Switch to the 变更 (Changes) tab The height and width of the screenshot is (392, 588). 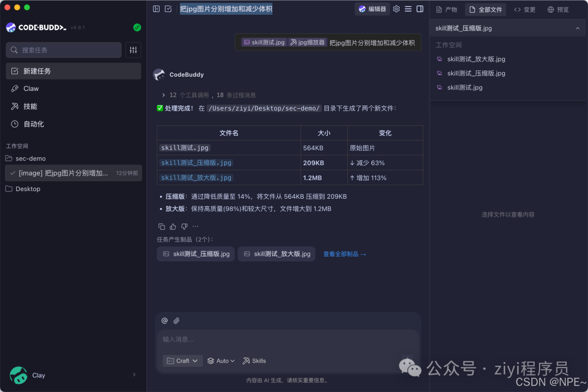tap(524, 9)
